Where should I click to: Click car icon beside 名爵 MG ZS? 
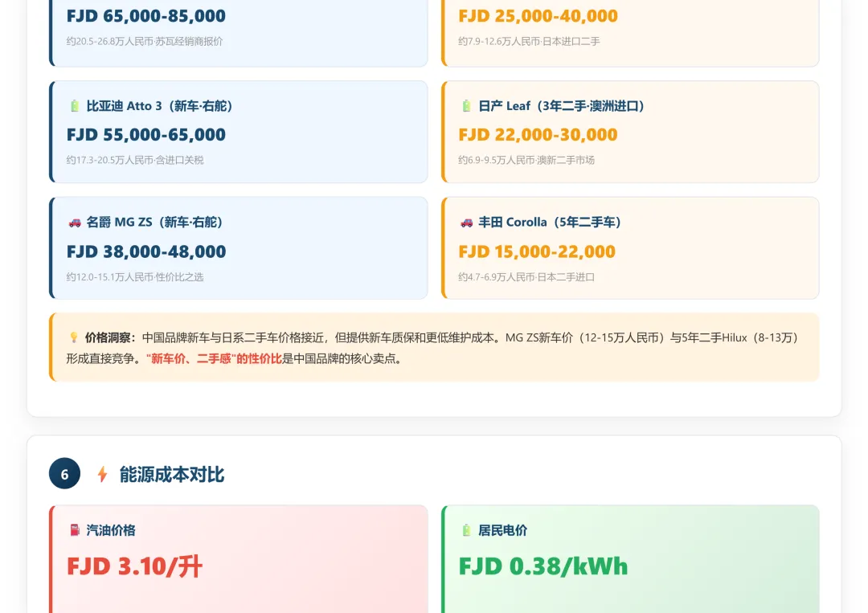pyautogui.click(x=75, y=223)
